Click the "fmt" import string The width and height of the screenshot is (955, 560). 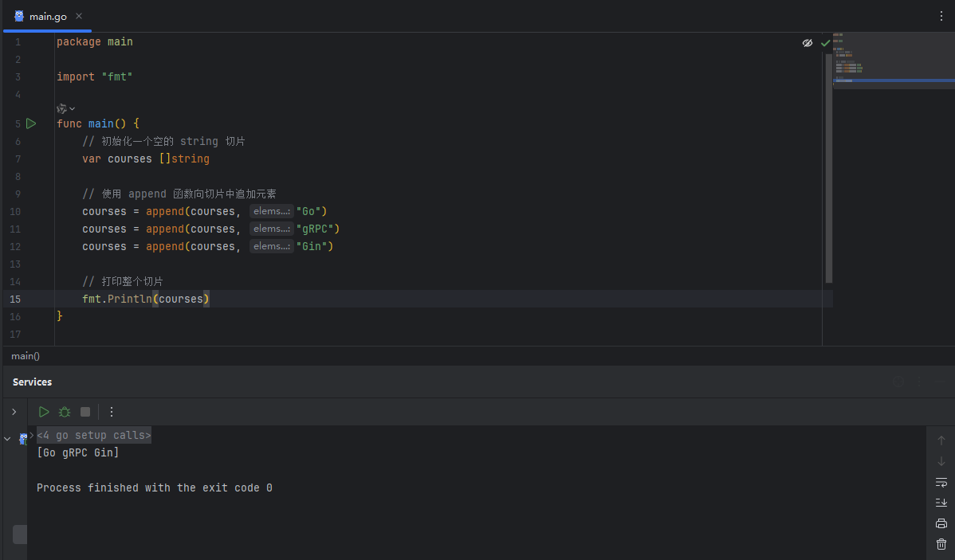pos(117,77)
